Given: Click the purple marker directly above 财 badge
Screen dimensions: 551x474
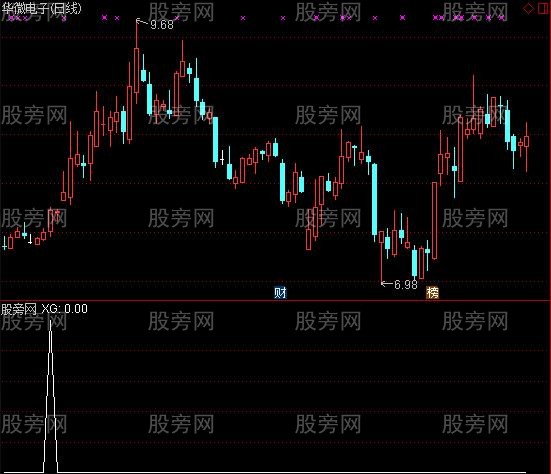Looking at the screenshot, I should 283,18.
